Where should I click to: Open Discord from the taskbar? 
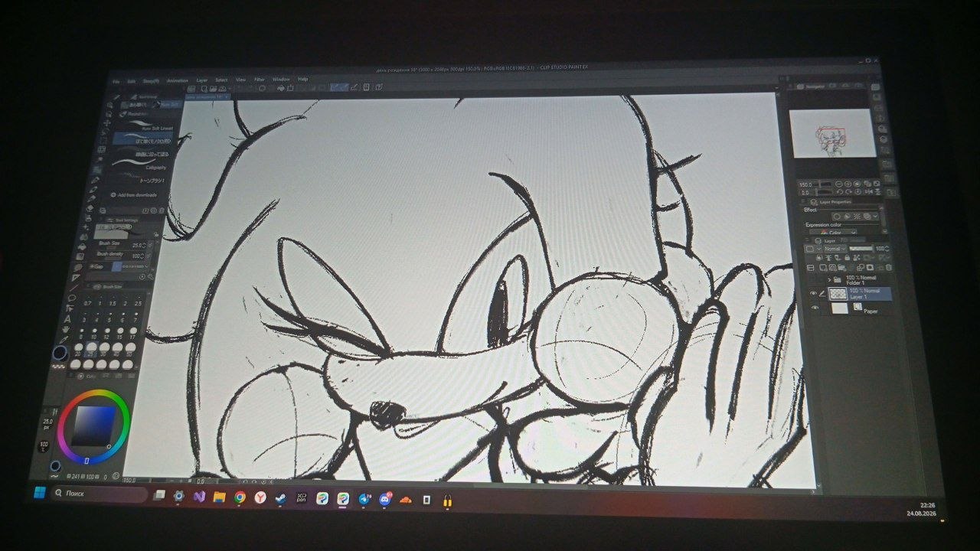385,500
